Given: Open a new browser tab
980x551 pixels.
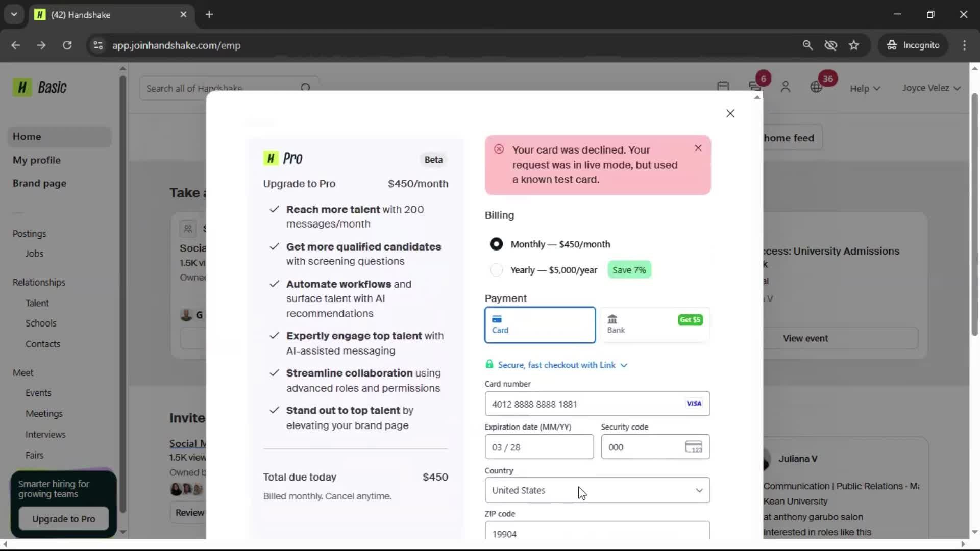Looking at the screenshot, I should [x=209, y=14].
